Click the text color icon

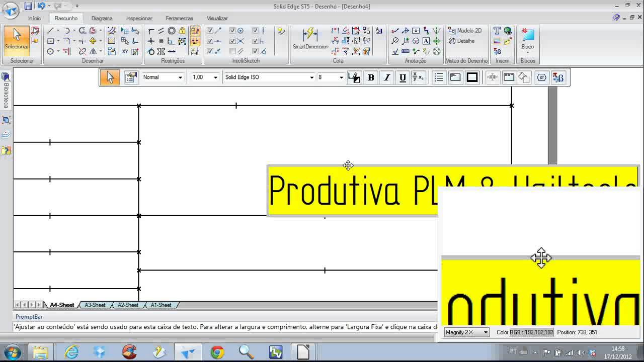(354, 77)
